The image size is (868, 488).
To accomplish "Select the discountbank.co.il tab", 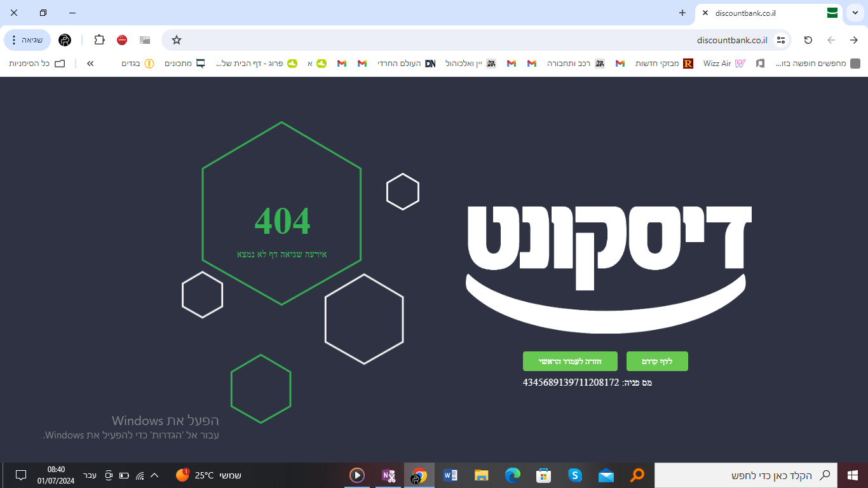I will (x=770, y=13).
